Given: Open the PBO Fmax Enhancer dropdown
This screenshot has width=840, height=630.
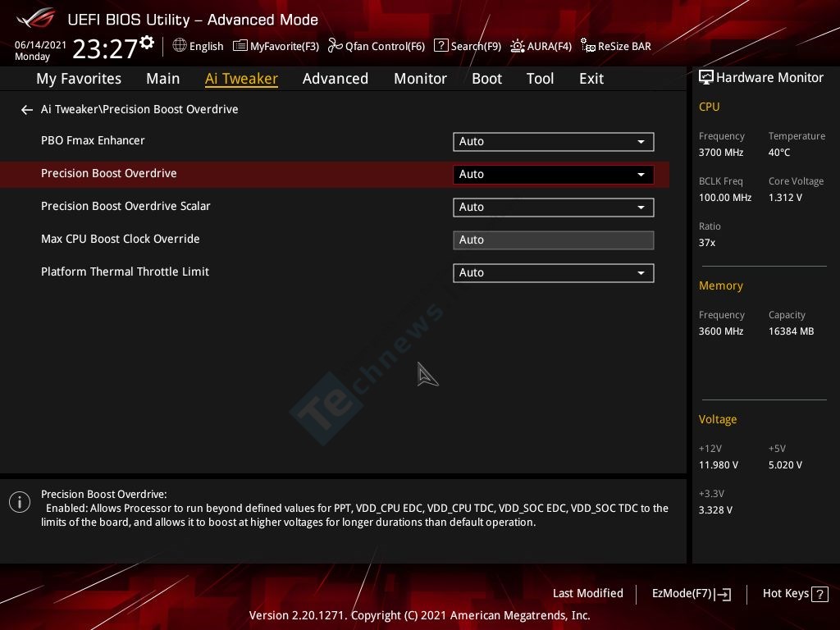Looking at the screenshot, I should click(x=554, y=141).
